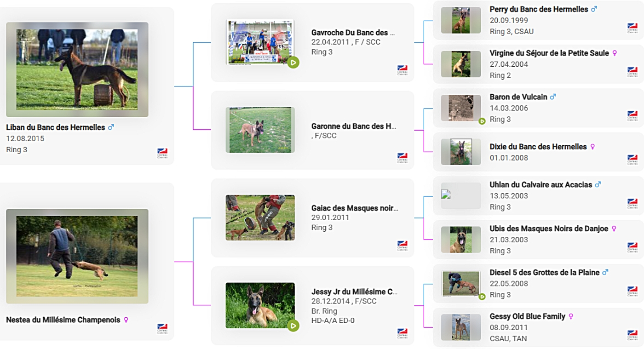Image resolution: width=644 pixels, height=349 pixels.
Task: Click the Centrale Canine logo in Garonne's card
Action: [402, 158]
